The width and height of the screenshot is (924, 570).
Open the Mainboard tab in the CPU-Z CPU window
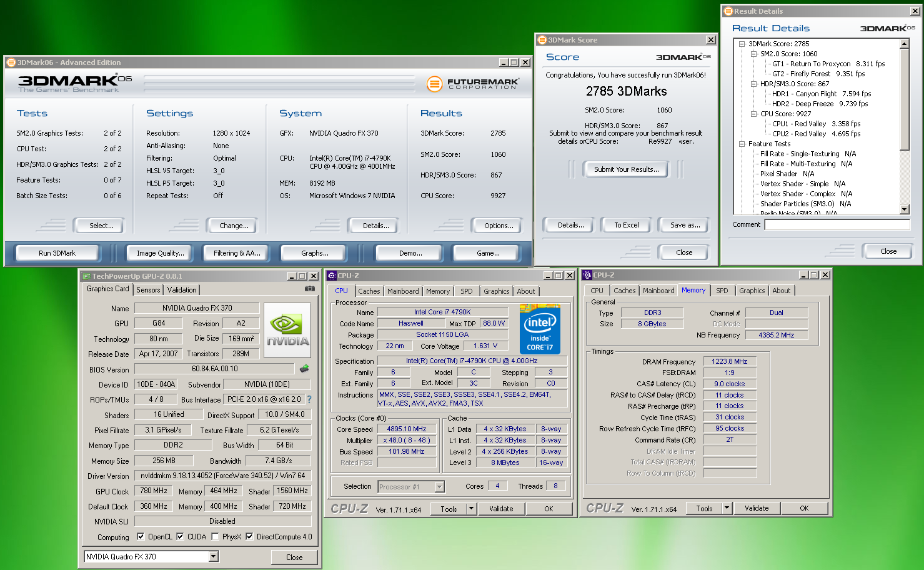pos(403,291)
